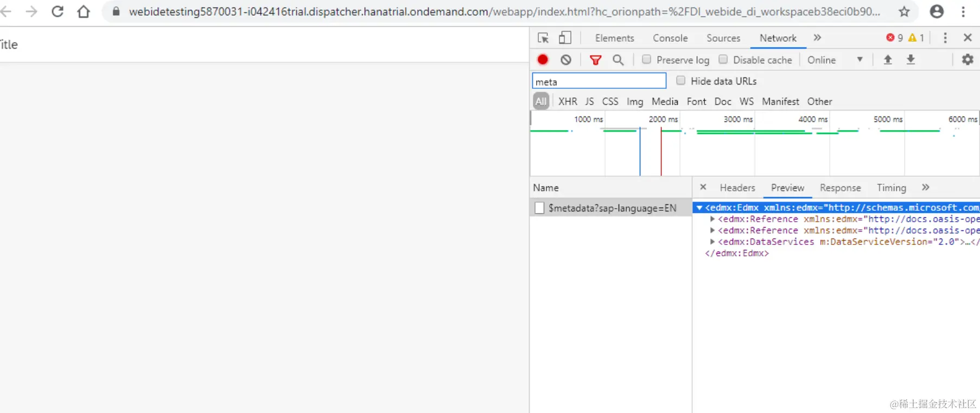Open the Online throttling dropdown

[x=835, y=60]
